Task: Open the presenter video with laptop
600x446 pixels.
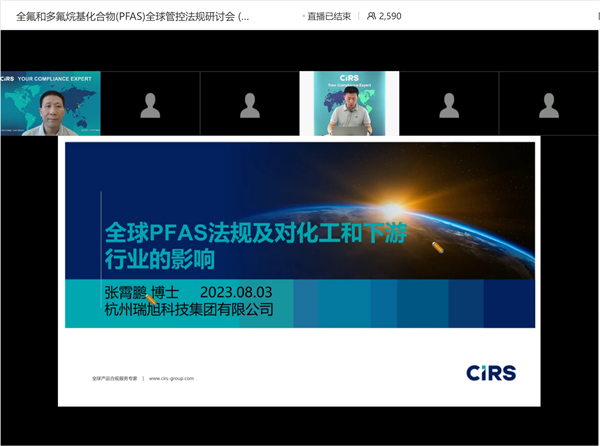Action: pos(348,104)
